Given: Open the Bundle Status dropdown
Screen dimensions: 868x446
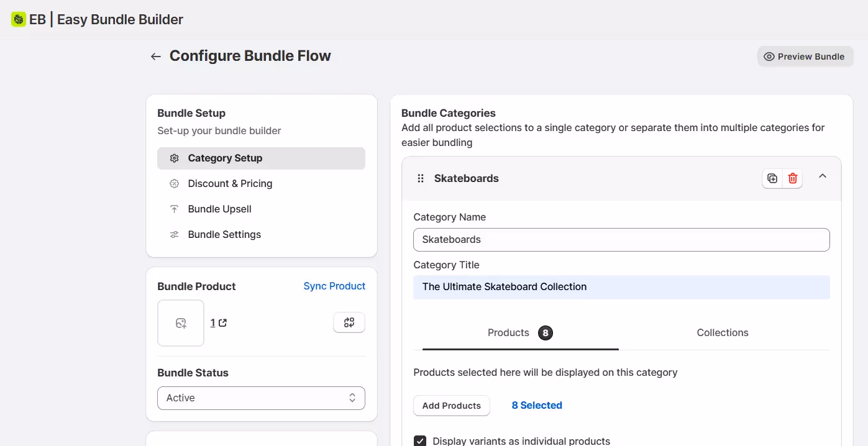Looking at the screenshot, I should point(261,398).
